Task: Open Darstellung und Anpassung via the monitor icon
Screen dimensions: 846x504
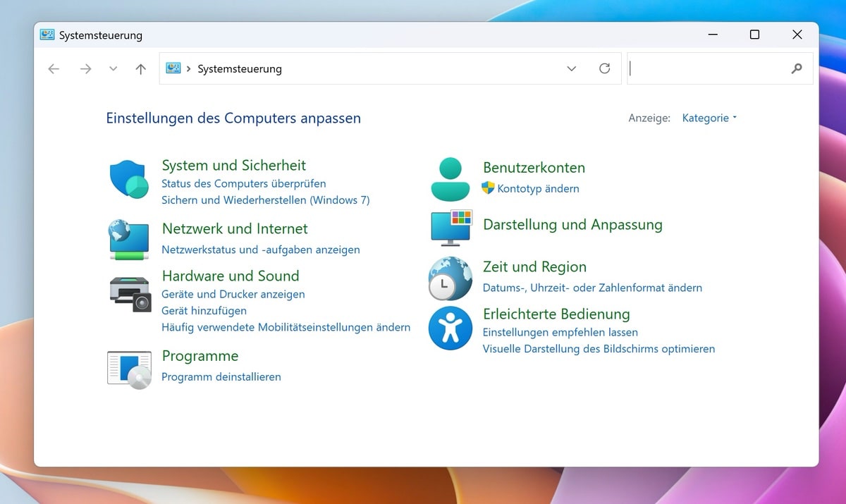Action: (450, 227)
